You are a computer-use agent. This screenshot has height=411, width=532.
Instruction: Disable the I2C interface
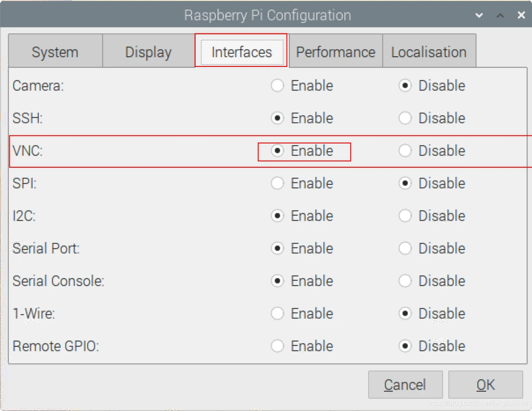coord(432,216)
